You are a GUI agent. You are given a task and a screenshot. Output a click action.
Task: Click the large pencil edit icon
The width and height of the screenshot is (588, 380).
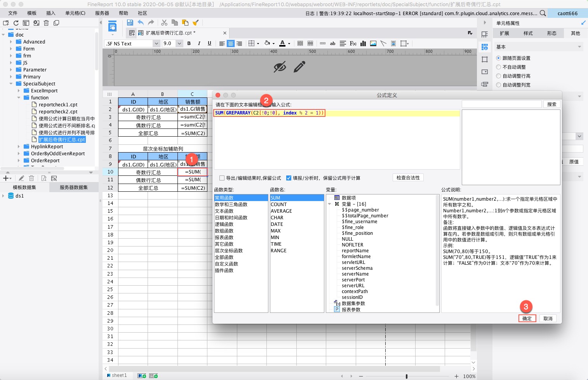[299, 67]
